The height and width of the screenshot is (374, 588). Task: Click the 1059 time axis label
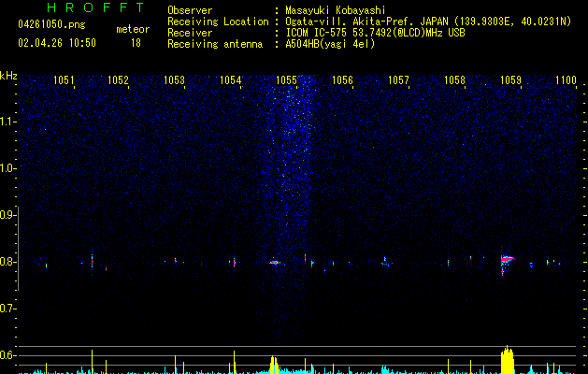point(510,79)
